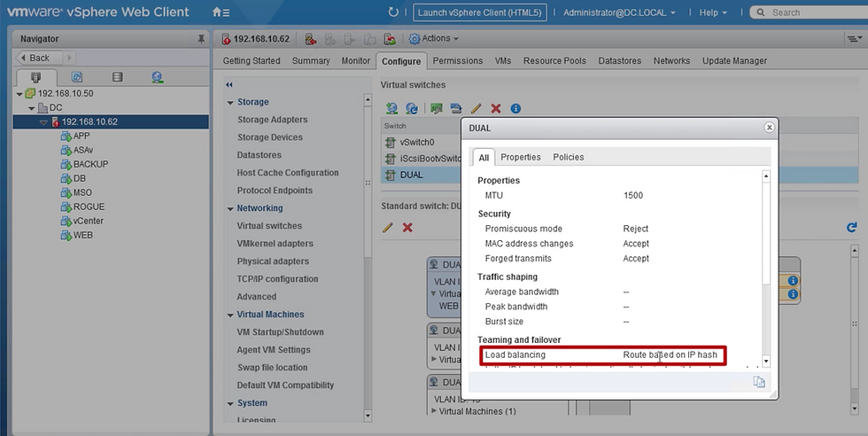Open the Summary tab
The image size is (868, 436).
click(311, 61)
